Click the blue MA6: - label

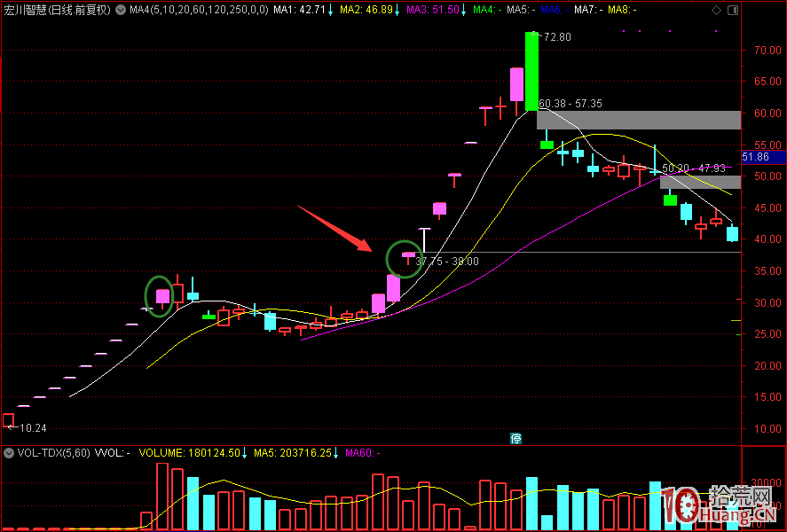point(555,10)
